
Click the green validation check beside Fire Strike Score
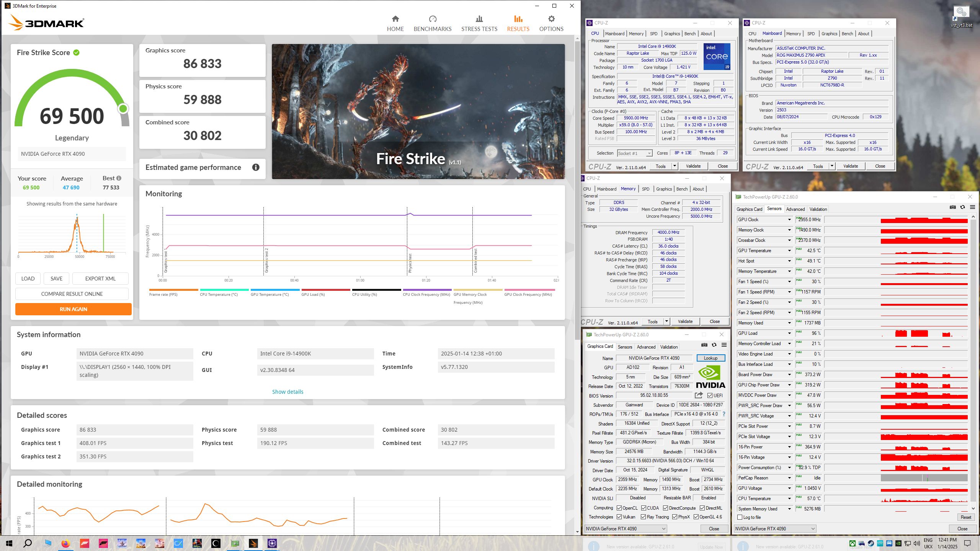click(x=76, y=52)
